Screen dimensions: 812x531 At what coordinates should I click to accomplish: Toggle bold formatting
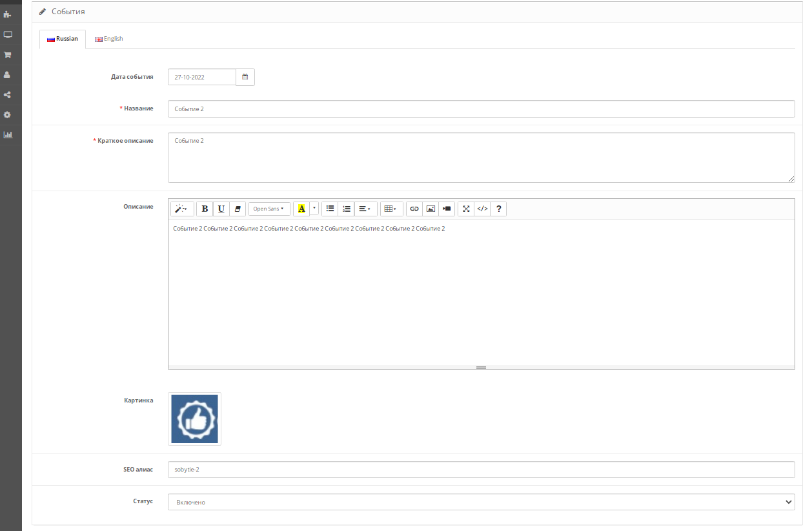(x=205, y=209)
